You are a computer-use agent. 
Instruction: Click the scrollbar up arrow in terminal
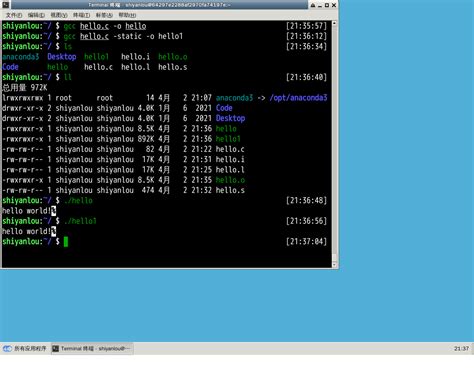[334, 23]
